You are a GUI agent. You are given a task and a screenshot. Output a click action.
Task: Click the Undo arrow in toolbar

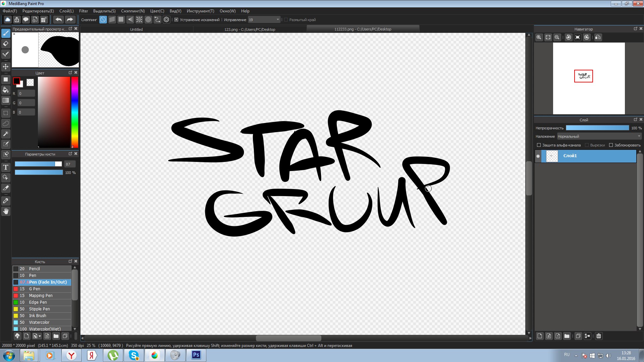[58, 20]
